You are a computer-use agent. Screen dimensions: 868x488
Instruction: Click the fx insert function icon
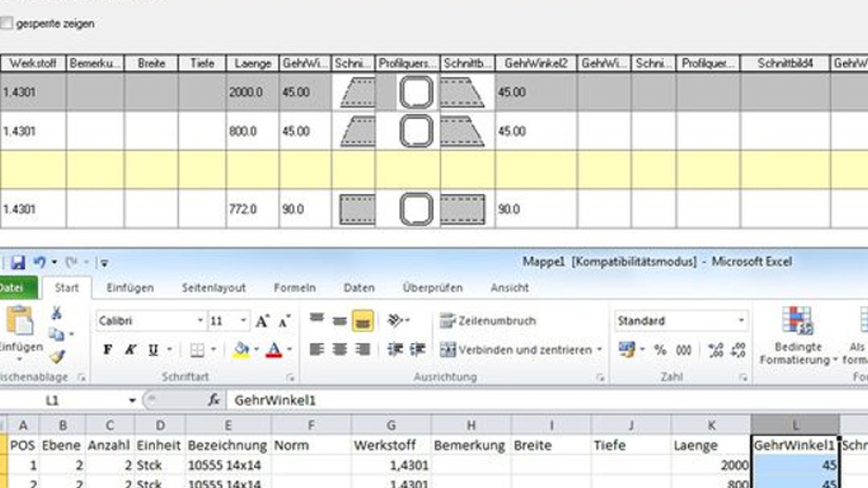(214, 400)
